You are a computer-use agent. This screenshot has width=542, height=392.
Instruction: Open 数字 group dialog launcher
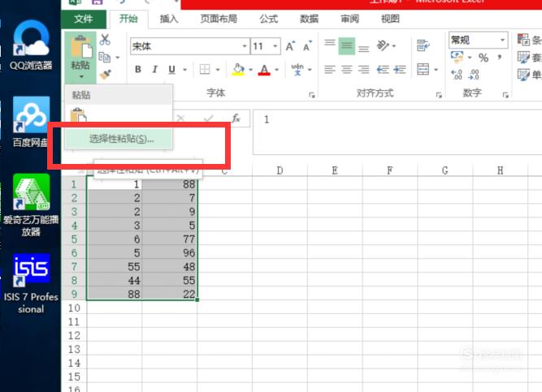[x=505, y=95]
